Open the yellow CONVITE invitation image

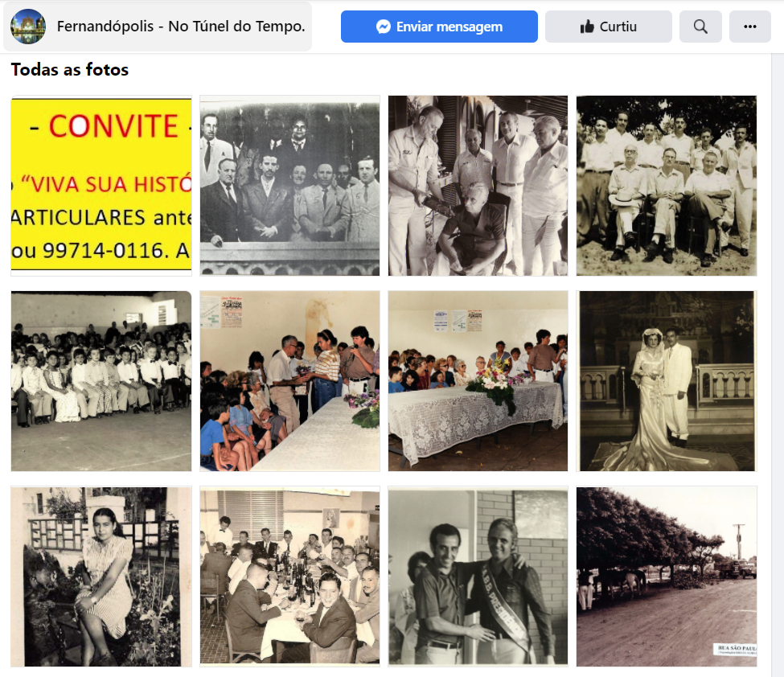pos(101,186)
